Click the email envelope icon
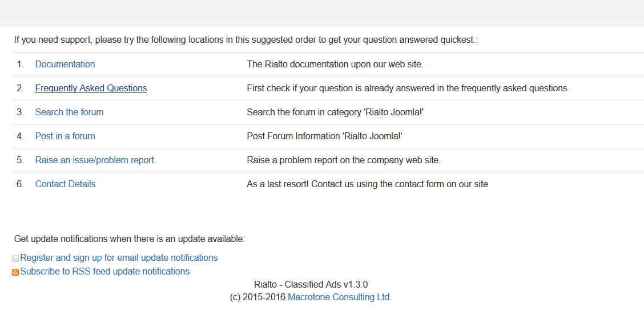Viewport: 644px width, 331px height. coord(15,259)
